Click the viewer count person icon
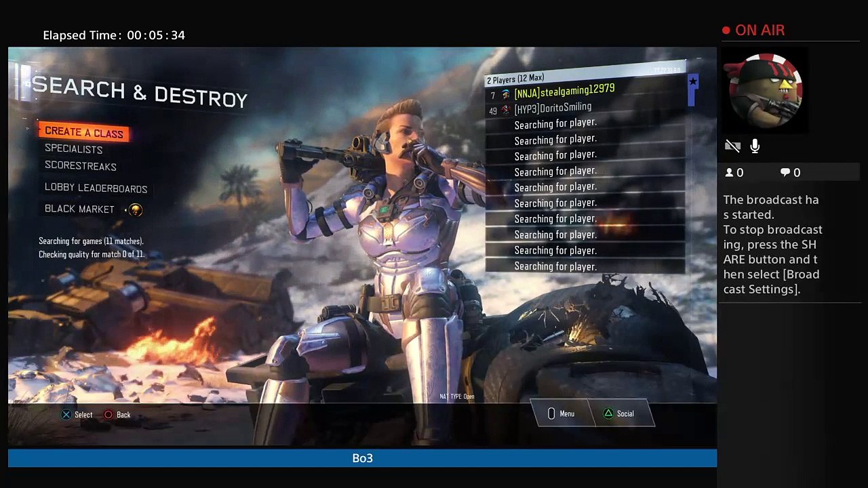868x488 pixels. tap(730, 173)
